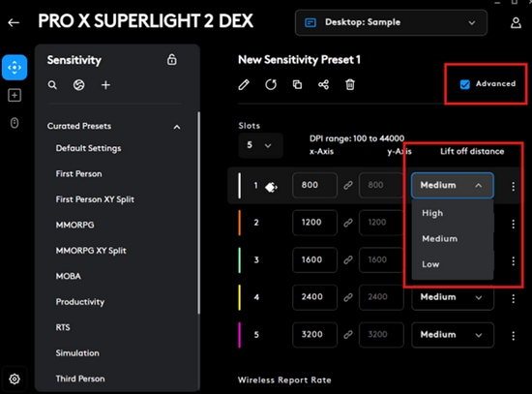
Task: Click link icon for slot 1 axes
Action: 348,185
